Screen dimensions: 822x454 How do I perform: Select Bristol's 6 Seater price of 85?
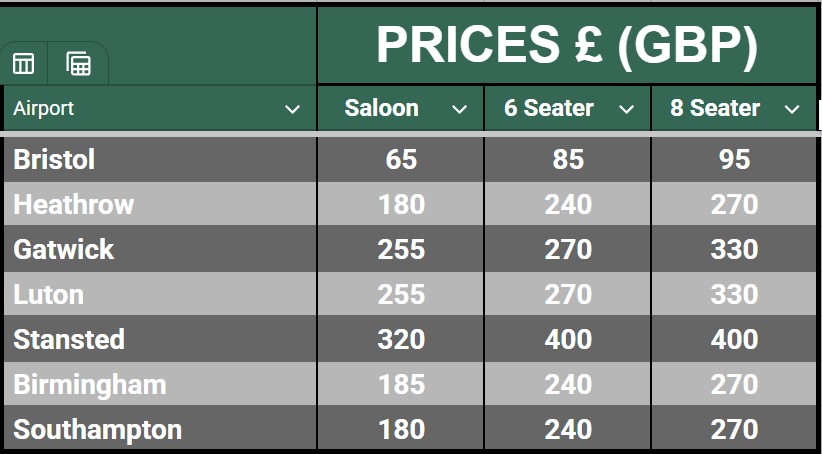click(568, 160)
